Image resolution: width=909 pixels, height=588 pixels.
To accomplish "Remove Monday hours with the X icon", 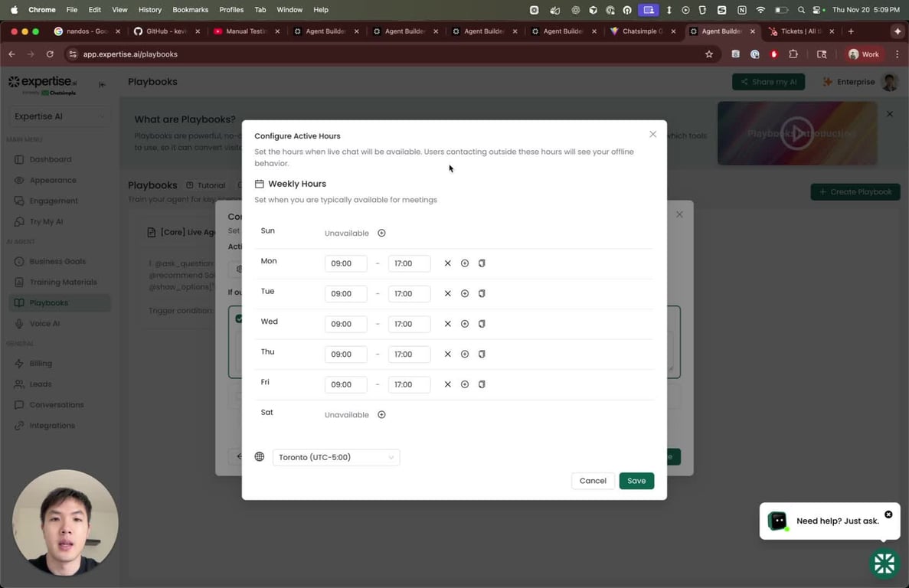I will tap(447, 263).
